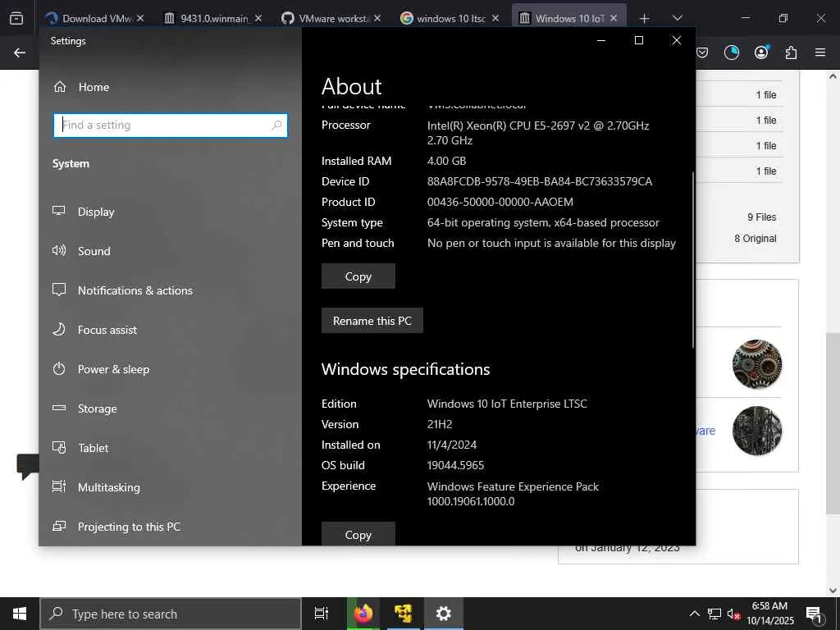Expand the list all tabs dropdown
The height and width of the screenshot is (630, 840).
coord(677,18)
